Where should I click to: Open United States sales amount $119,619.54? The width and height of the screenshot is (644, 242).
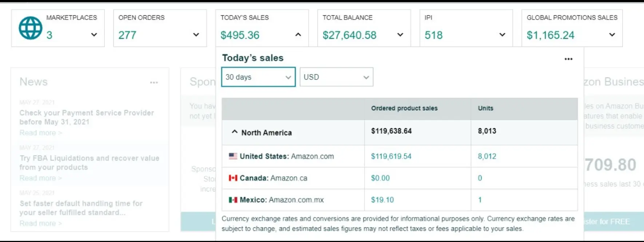pyautogui.click(x=391, y=156)
